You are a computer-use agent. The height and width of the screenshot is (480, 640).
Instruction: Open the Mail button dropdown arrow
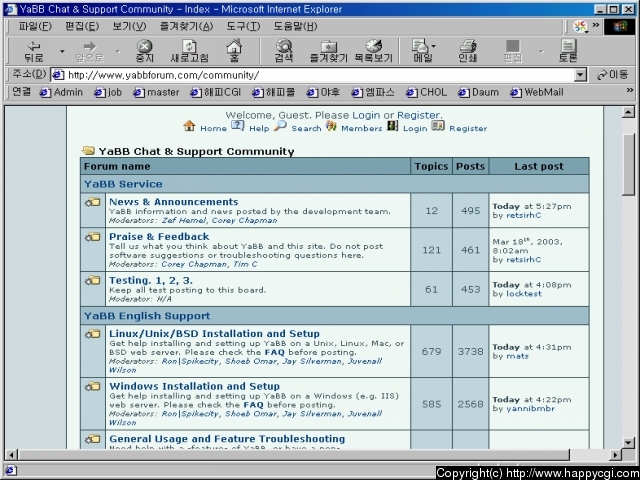tap(433, 46)
